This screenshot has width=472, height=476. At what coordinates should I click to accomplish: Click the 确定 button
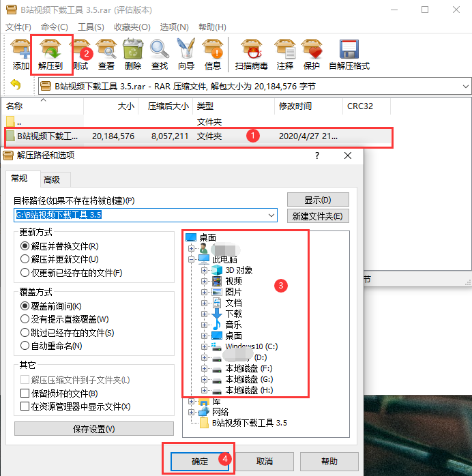tap(200, 462)
